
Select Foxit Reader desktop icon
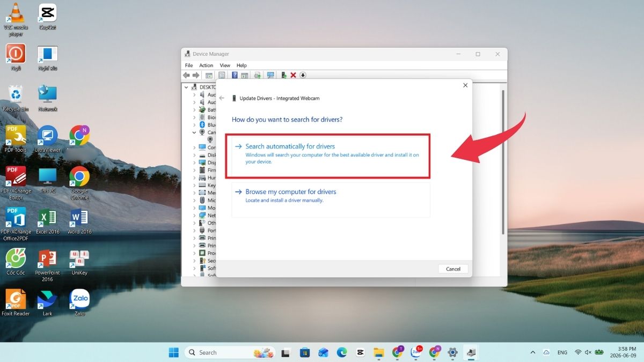tap(16, 303)
